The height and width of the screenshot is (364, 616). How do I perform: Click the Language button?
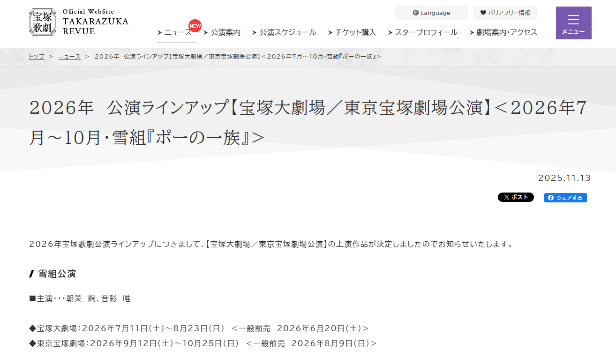point(431,13)
